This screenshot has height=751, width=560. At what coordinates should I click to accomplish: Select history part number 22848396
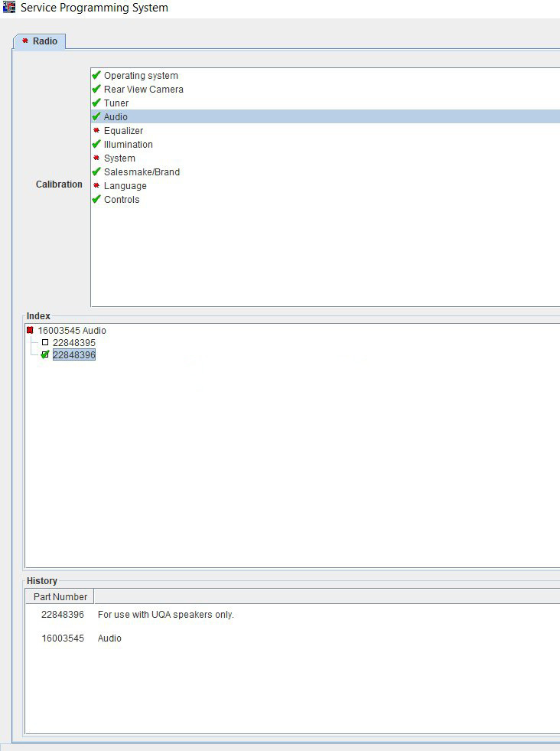63,615
